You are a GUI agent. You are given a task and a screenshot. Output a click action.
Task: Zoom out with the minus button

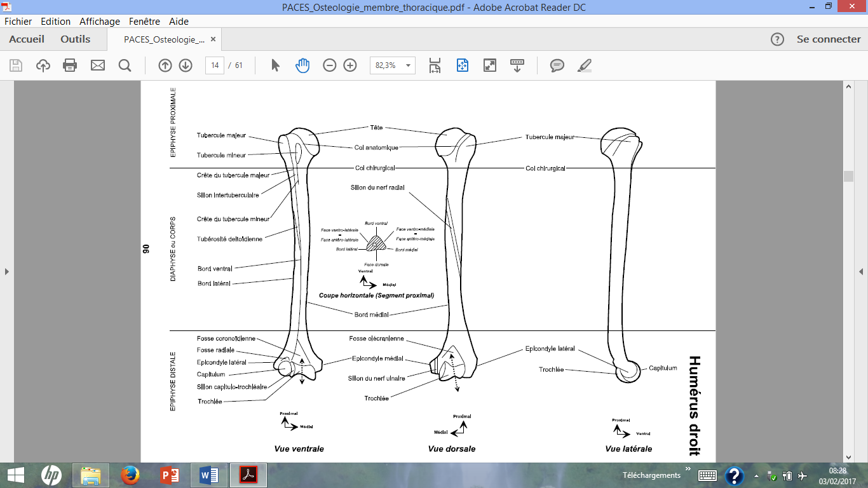pyautogui.click(x=329, y=65)
